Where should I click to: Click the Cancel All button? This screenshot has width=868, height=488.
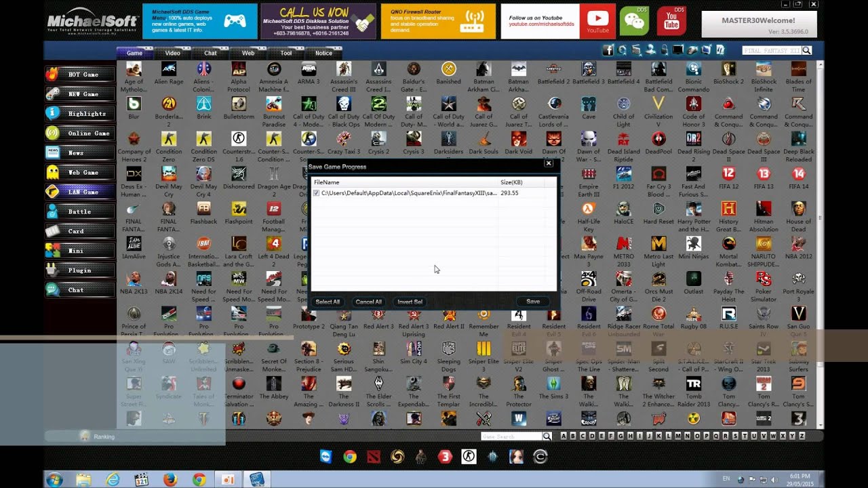(x=369, y=302)
